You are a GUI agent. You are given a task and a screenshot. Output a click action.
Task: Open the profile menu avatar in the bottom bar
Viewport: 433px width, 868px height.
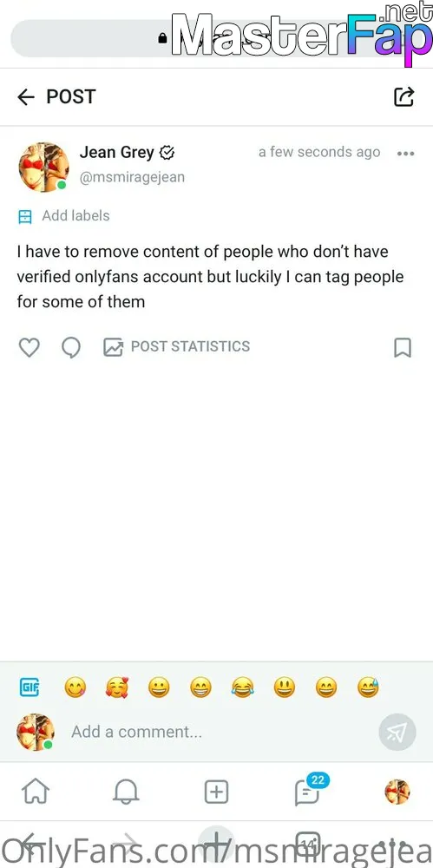click(397, 792)
